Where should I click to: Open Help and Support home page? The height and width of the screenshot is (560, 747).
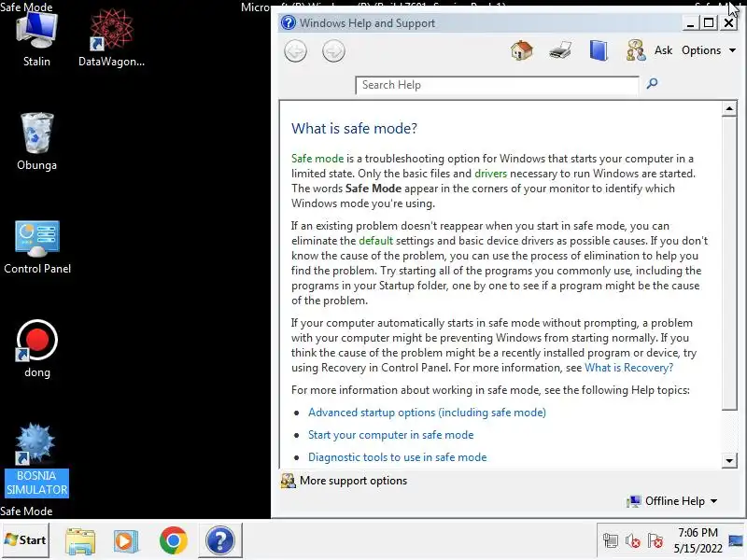[x=522, y=50]
